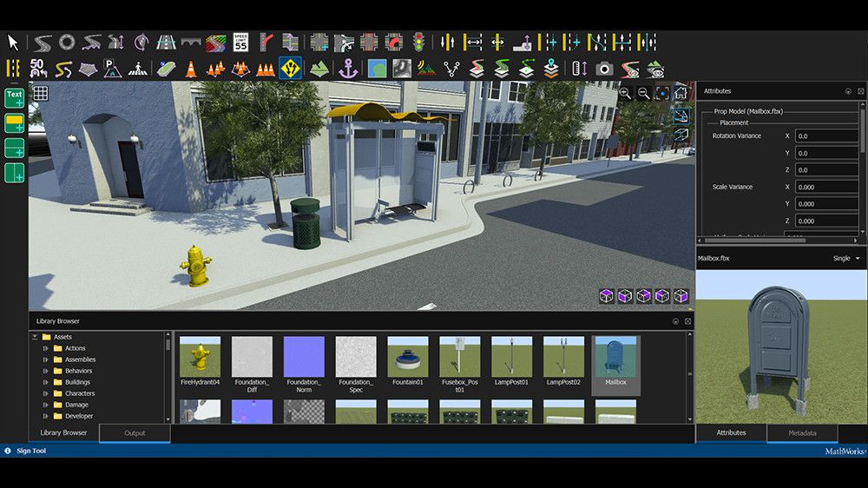
Task: Expand the Developer folder
Action: [46, 416]
